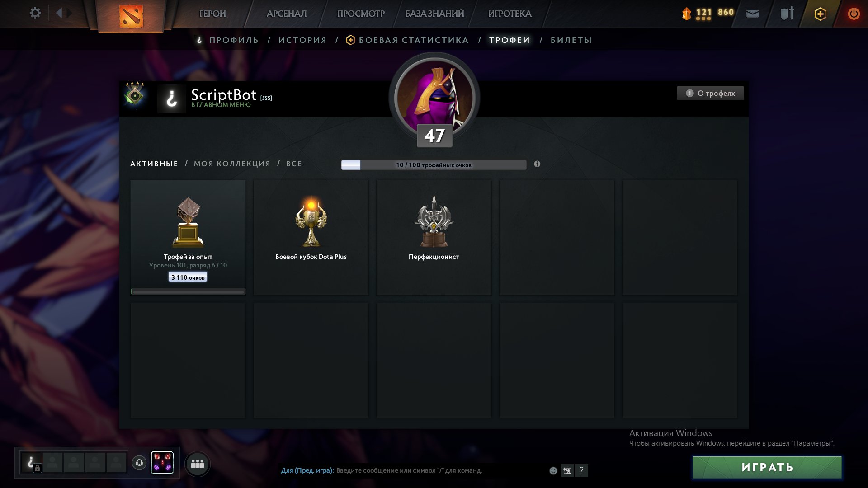This screenshot has height=488, width=868.
Task: Click the question mark chat help icon
Action: click(581, 471)
